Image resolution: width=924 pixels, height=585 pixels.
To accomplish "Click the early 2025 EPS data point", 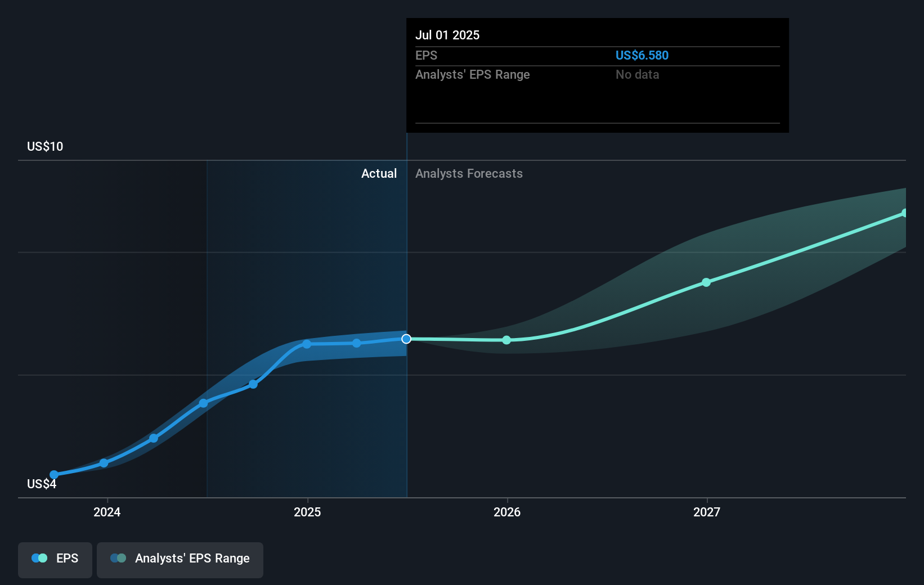I will pyautogui.click(x=307, y=344).
